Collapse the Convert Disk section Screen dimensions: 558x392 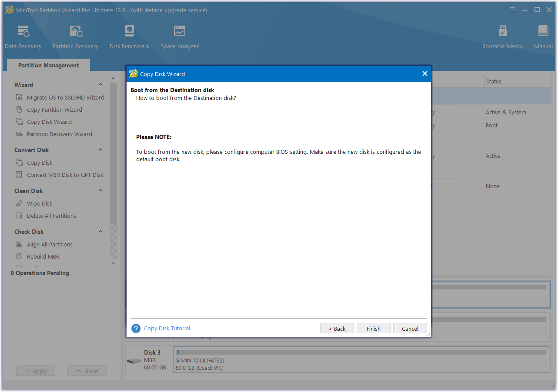[100, 150]
